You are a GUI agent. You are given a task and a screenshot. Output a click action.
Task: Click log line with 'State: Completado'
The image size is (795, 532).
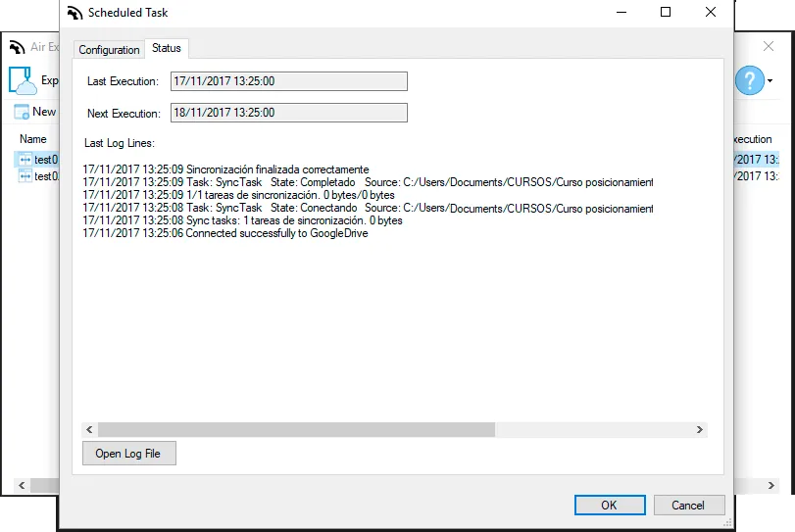pos(368,182)
